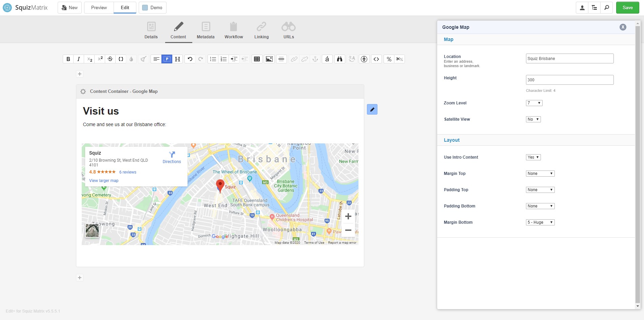The height and width of the screenshot is (320, 644).
Task: Switch to the Linking screen
Action: [x=261, y=31]
